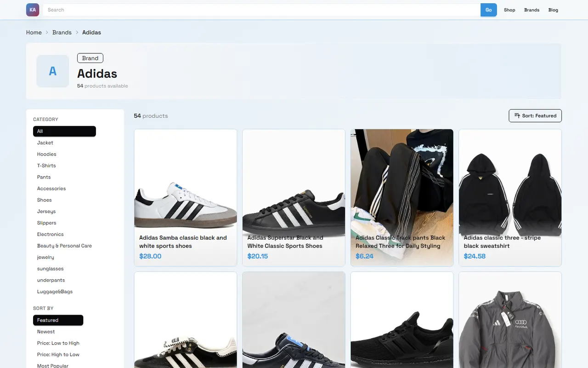Open Adidas Classic Track pants product
Screen dimensions: 588x368
pyautogui.click(x=402, y=197)
